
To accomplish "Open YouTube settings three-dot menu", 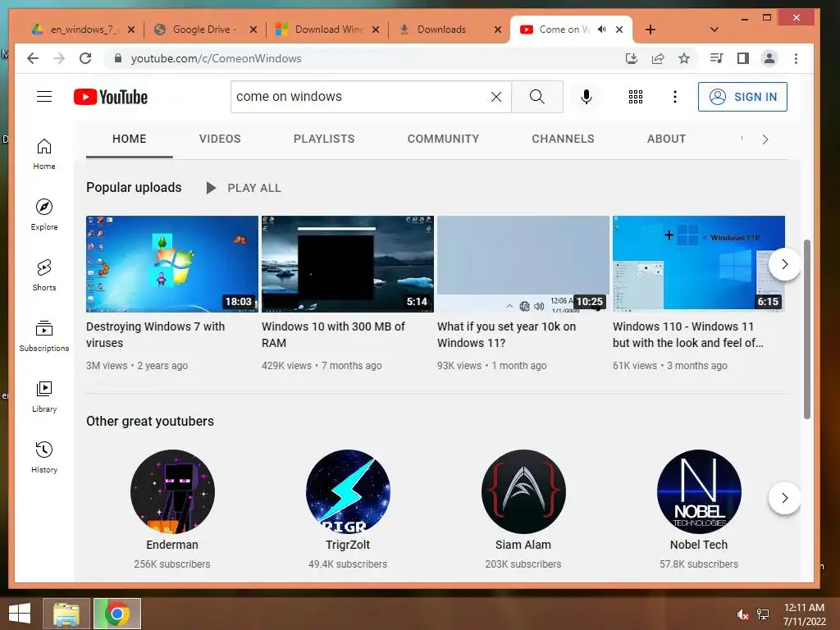I will click(675, 97).
